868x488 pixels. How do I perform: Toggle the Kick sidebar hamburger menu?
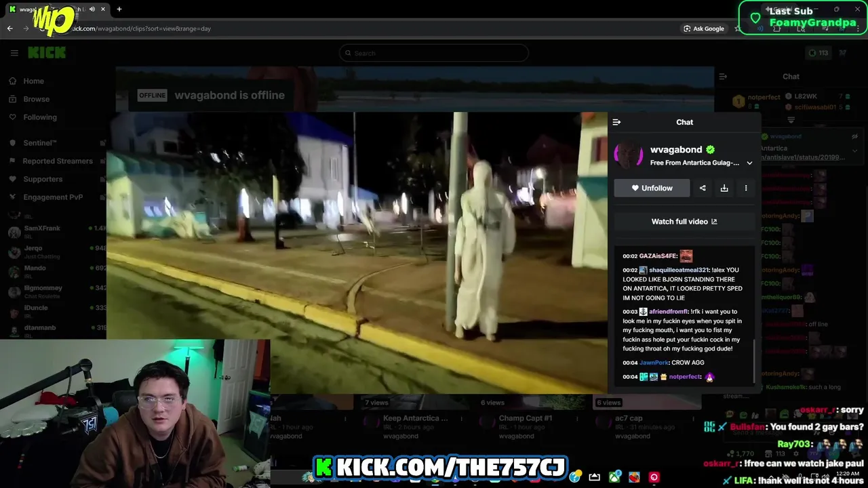14,53
